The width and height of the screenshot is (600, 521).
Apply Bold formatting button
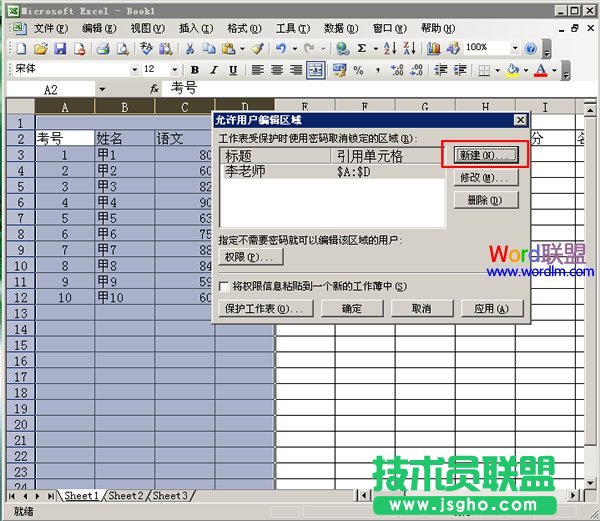pos(195,70)
